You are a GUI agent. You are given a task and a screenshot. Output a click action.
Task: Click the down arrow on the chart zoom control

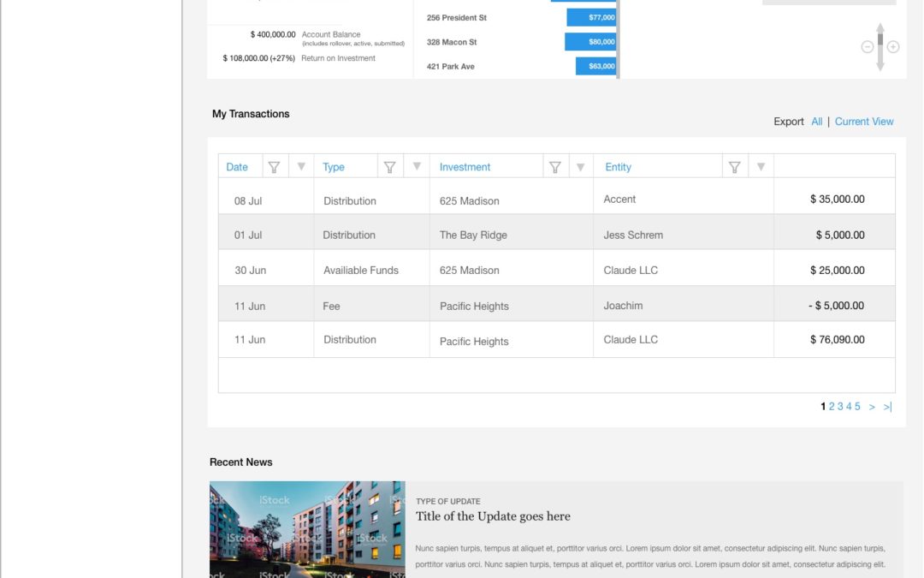point(880,67)
